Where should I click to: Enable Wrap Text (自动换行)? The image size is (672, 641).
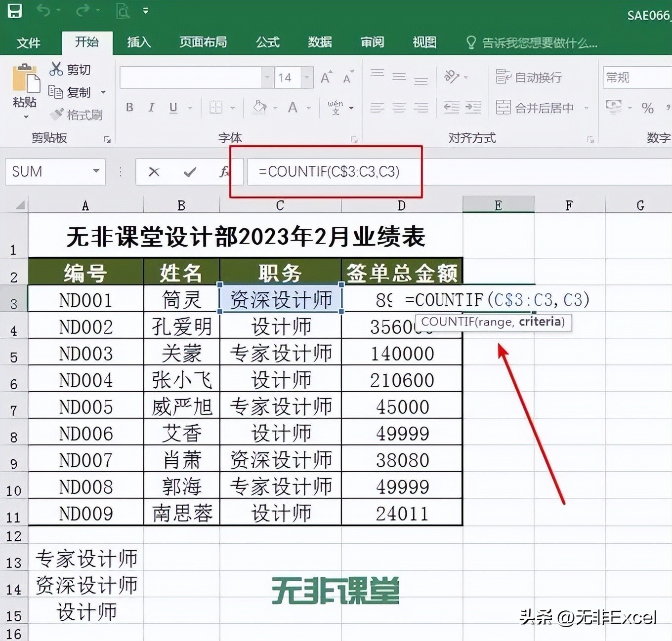(x=529, y=78)
